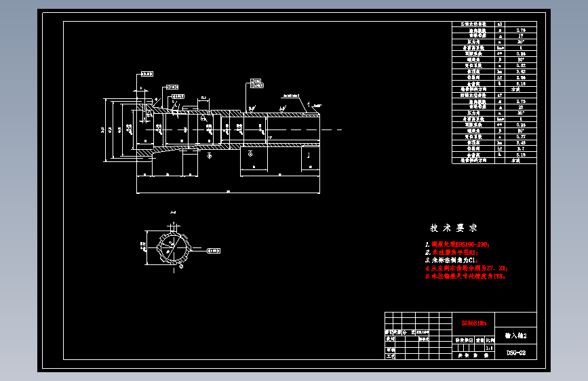
Task: Click the value 17 in gear parameter table
Action: pyautogui.click(x=520, y=36)
